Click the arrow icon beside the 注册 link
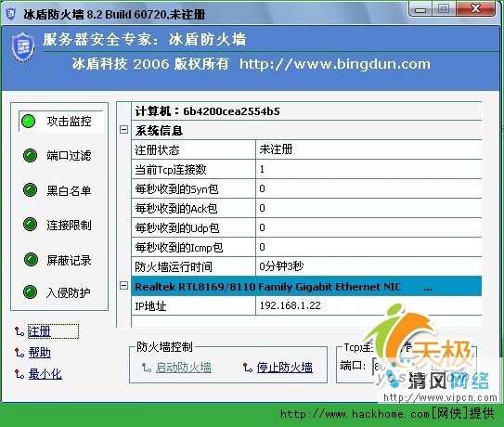The height and width of the screenshot is (427, 504). pos(19,331)
